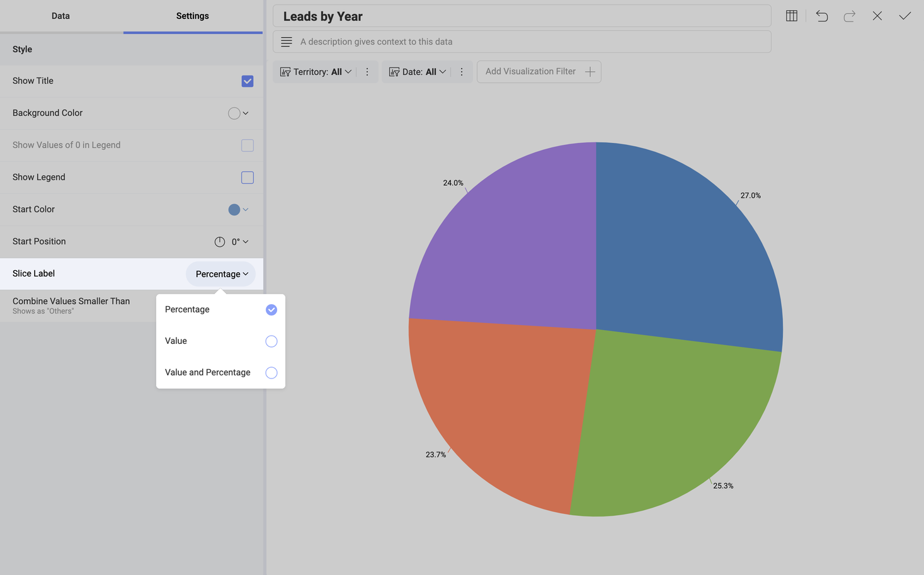924x575 pixels.
Task: Click the Style section header
Action: pos(131,49)
